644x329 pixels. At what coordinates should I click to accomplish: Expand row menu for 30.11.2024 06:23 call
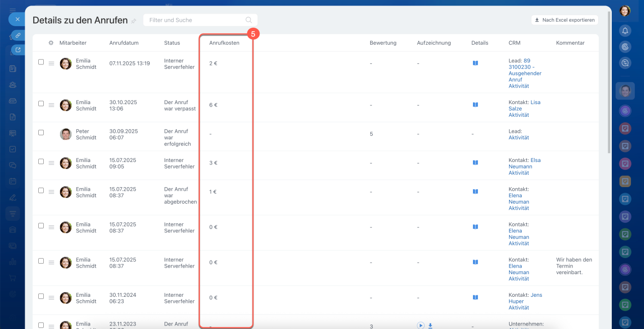[x=51, y=298]
